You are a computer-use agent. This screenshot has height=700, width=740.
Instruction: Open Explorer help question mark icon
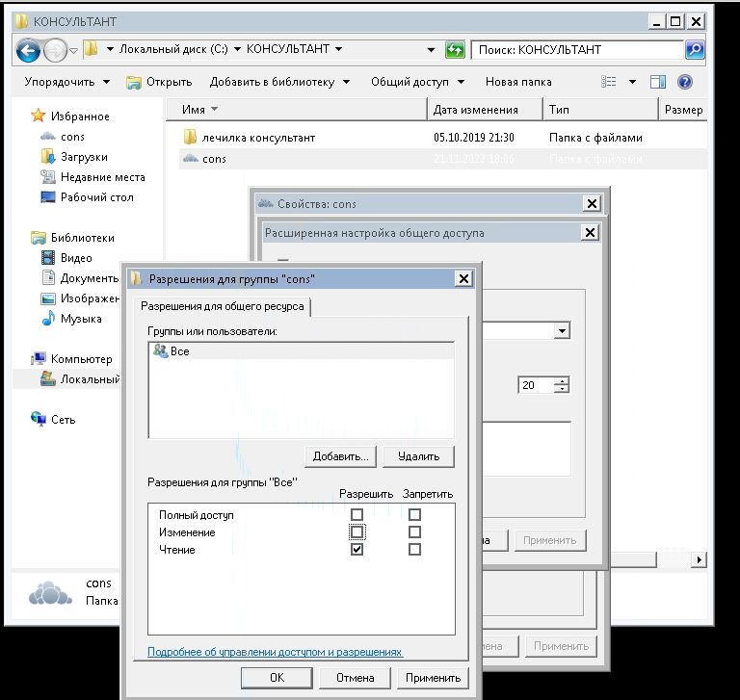pos(684,82)
